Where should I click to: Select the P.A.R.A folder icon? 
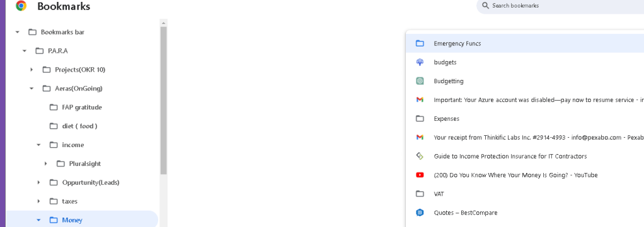coord(40,51)
